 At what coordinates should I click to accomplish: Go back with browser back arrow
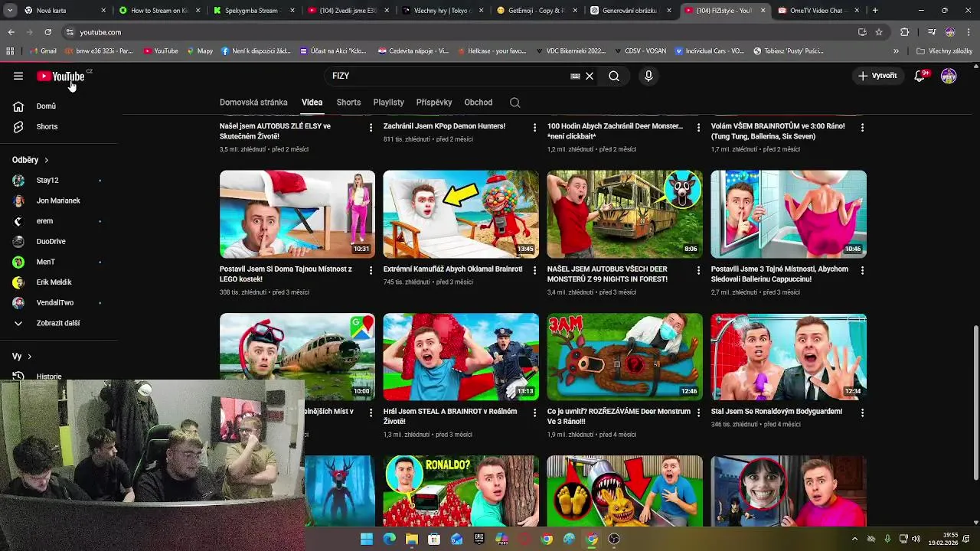[11, 32]
